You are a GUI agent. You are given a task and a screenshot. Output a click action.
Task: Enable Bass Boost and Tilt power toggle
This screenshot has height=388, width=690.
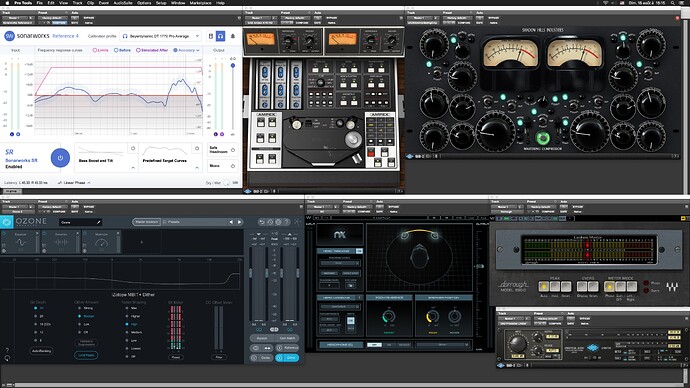(x=133, y=148)
